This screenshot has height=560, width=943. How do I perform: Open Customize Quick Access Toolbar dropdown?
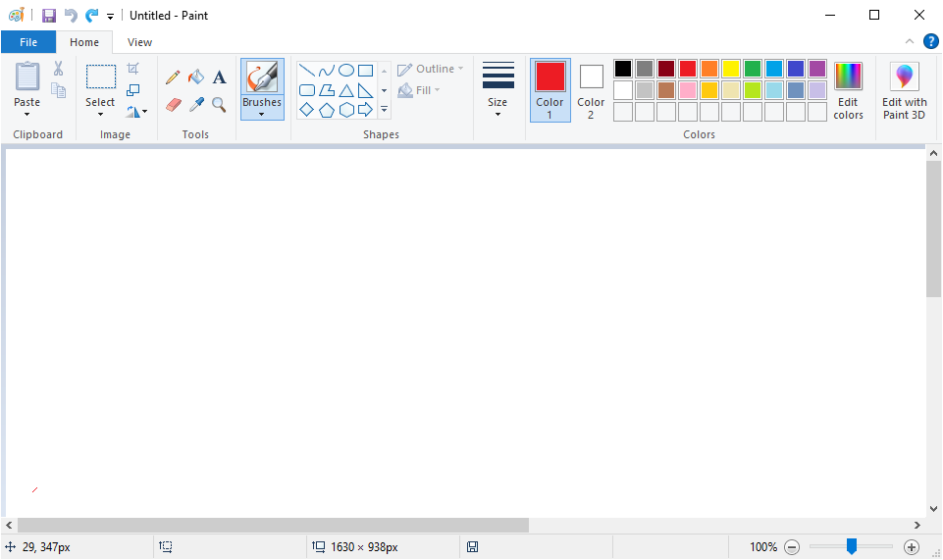click(110, 17)
